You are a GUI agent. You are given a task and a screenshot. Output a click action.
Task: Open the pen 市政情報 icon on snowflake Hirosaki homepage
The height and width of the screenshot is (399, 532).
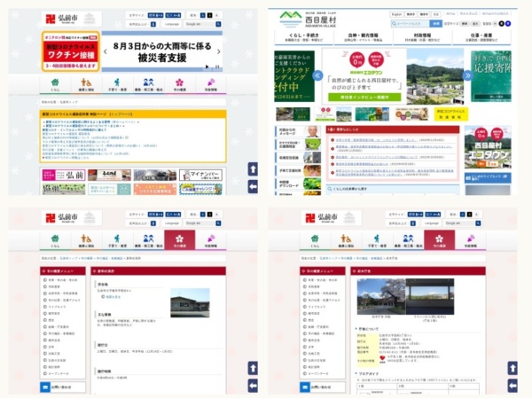[211, 84]
